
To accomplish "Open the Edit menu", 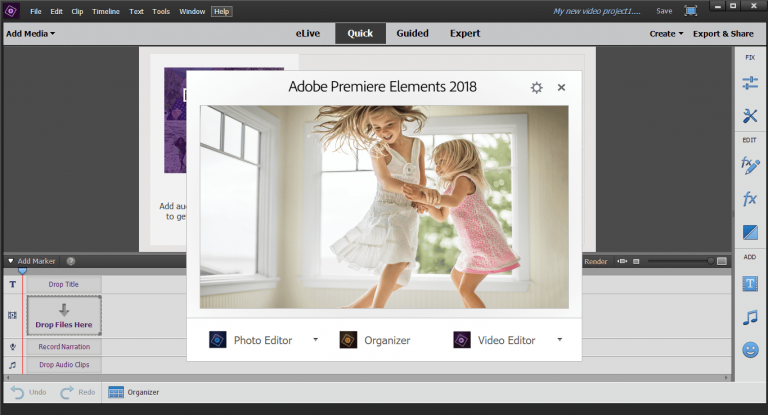I will (x=56, y=11).
